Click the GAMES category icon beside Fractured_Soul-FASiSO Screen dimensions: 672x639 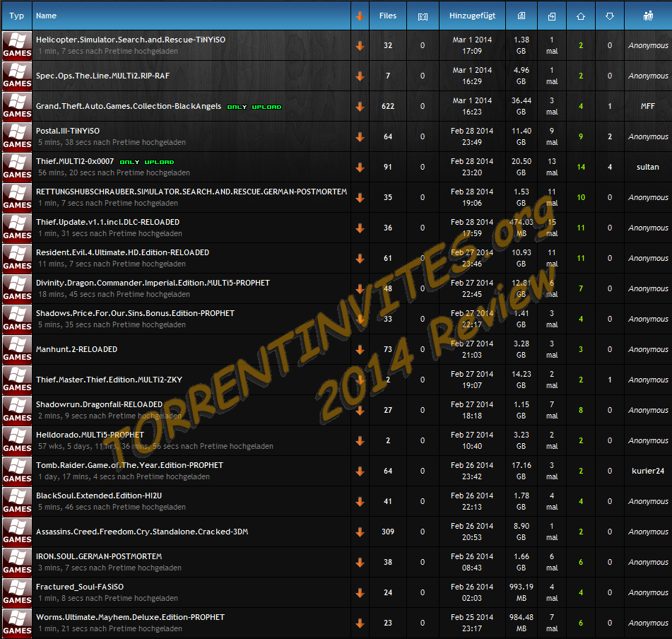[17, 593]
